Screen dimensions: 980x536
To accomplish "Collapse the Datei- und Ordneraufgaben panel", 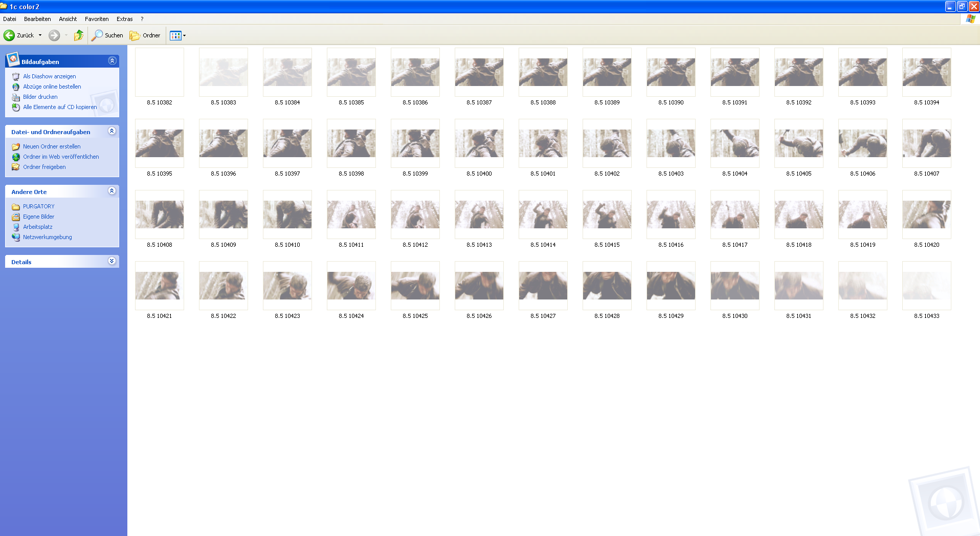I will [x=112, y=131].
